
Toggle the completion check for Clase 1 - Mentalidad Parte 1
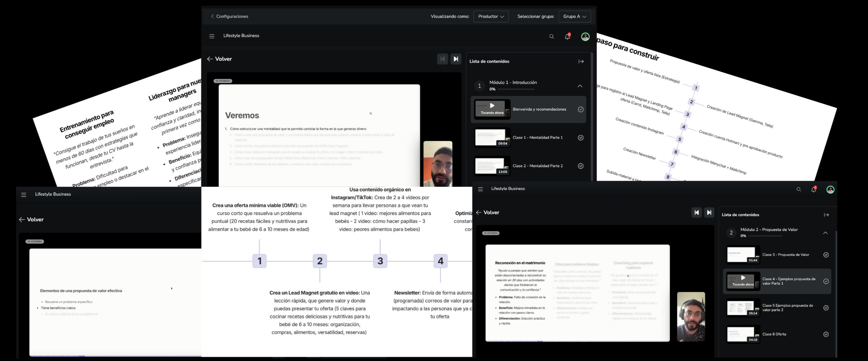point(581,138)
